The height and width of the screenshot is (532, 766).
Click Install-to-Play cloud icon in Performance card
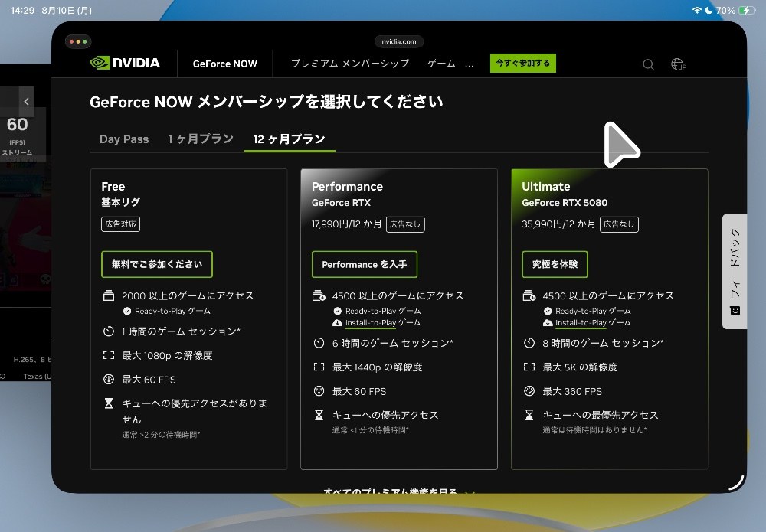337,322
